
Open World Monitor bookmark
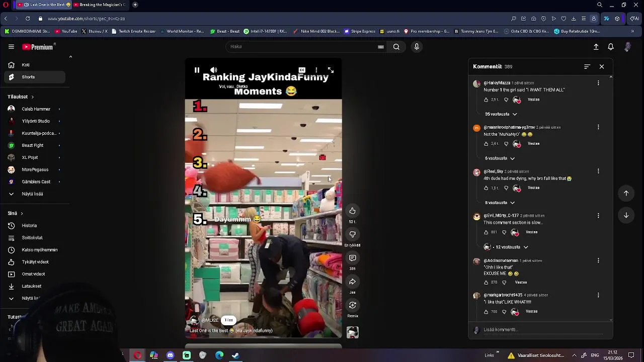pyautogui.click(x=182, y=31)
